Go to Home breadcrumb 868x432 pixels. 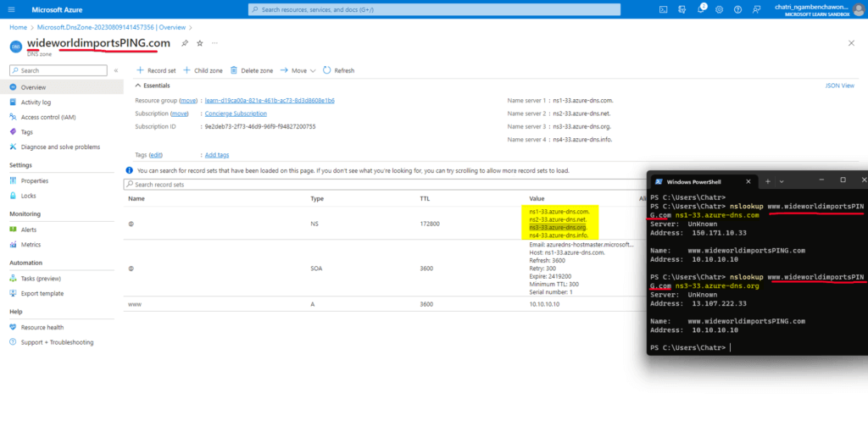19,27
